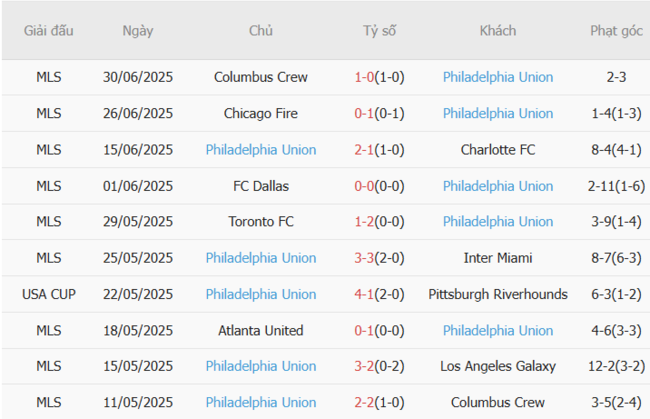Click Columbus Crew in the 11/05/2025 row
Image resolution: width=650 pixels, height=419 pixels.
tap(498, 402)
